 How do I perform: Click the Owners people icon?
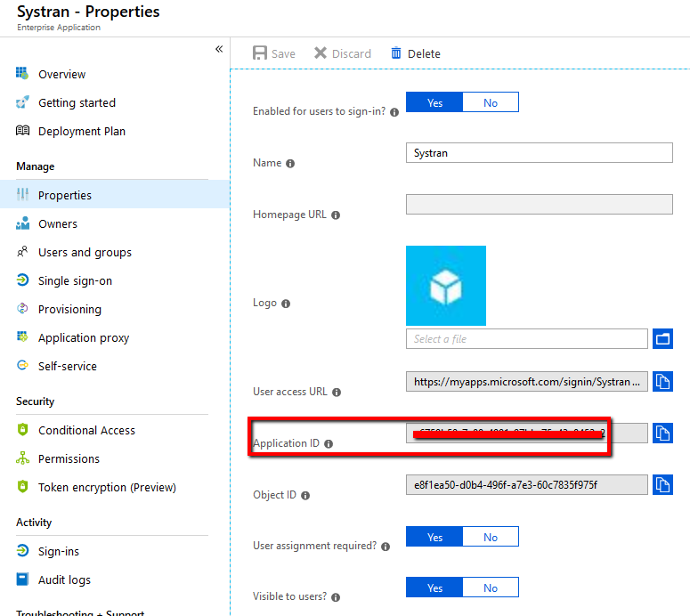click(x=22, y=223)
